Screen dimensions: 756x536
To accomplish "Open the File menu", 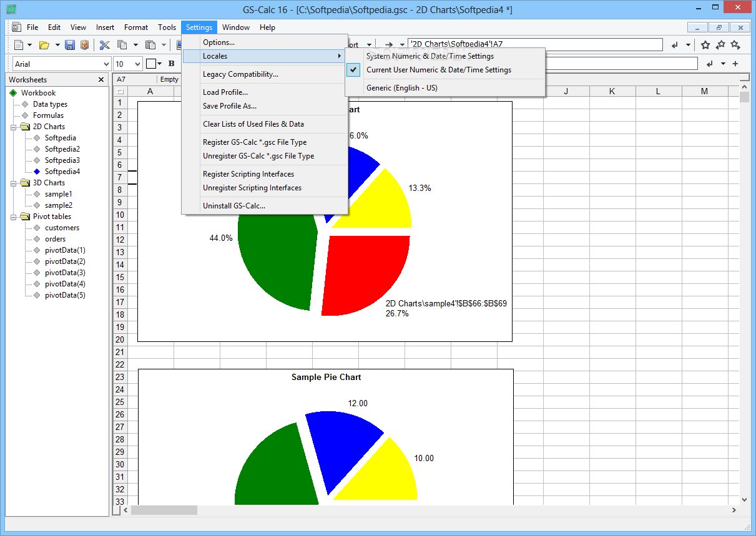I will (x=32, y=27).
